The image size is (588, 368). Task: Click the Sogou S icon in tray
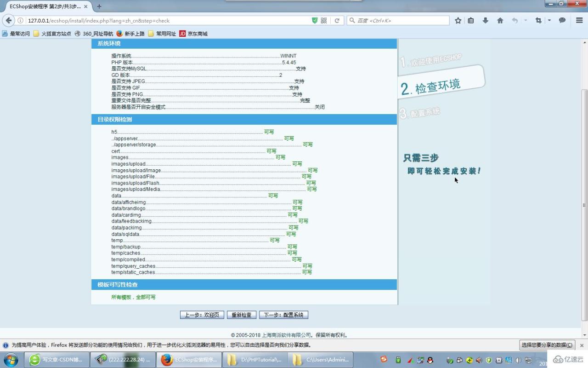(384, 360)
